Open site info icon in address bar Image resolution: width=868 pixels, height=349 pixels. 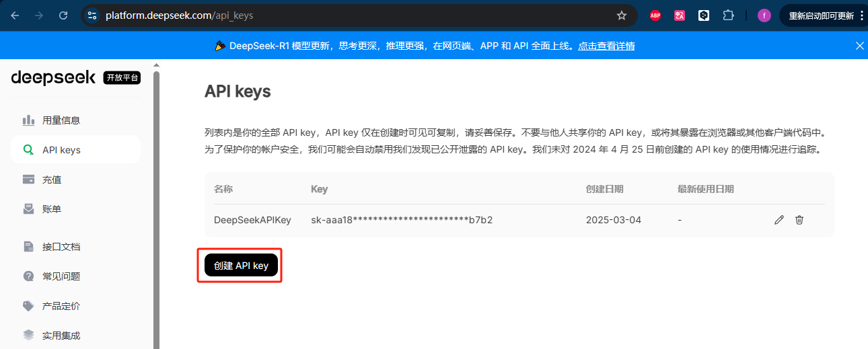[x=93, y=15]
